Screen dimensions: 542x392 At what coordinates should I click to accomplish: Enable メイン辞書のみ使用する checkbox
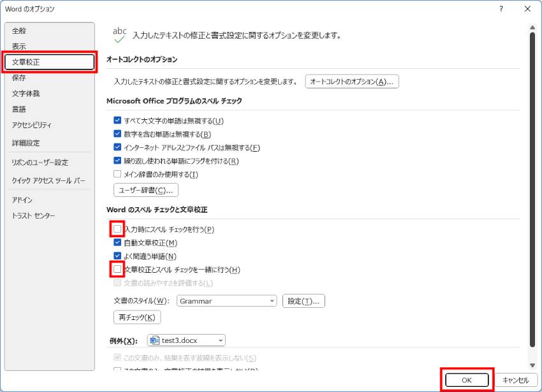117,174
